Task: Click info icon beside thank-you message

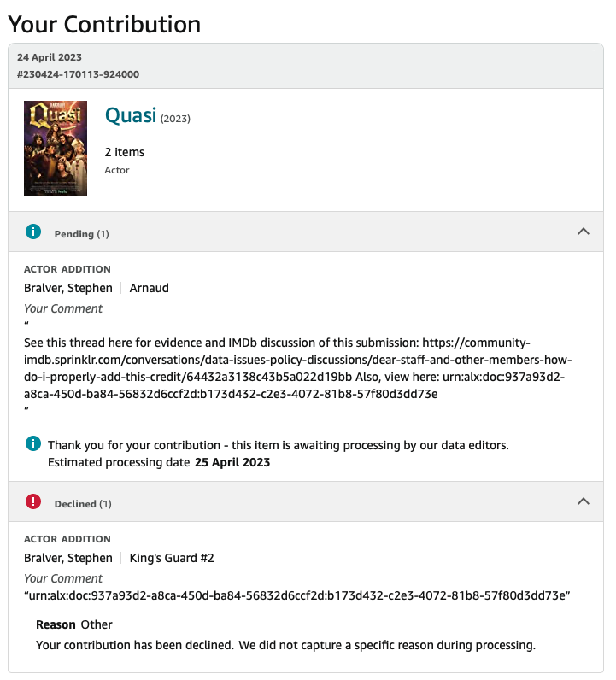Action: pos(33,443)
